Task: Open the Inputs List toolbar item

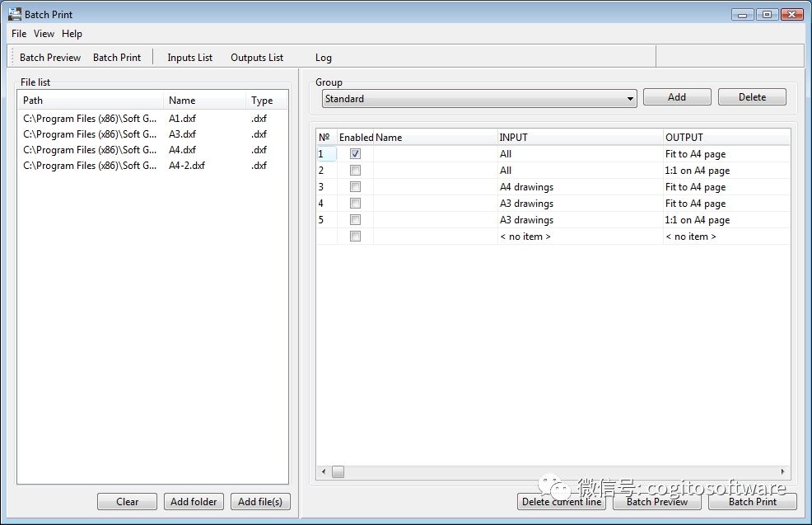Action: point(190,58)
